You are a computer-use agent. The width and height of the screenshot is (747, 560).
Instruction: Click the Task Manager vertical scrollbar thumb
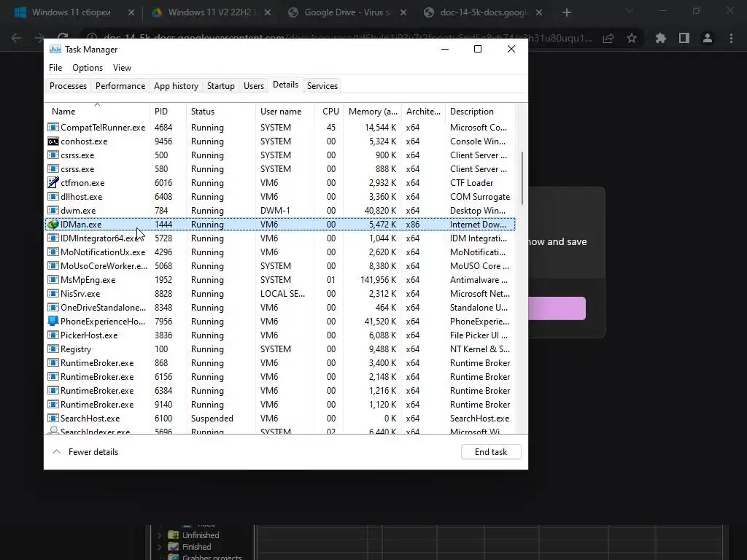point(522,178)
